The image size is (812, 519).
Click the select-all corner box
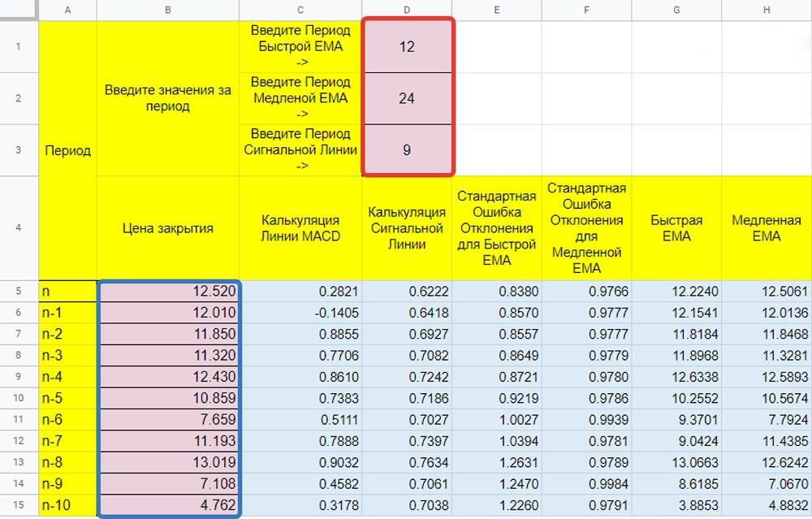click(19, 10)
